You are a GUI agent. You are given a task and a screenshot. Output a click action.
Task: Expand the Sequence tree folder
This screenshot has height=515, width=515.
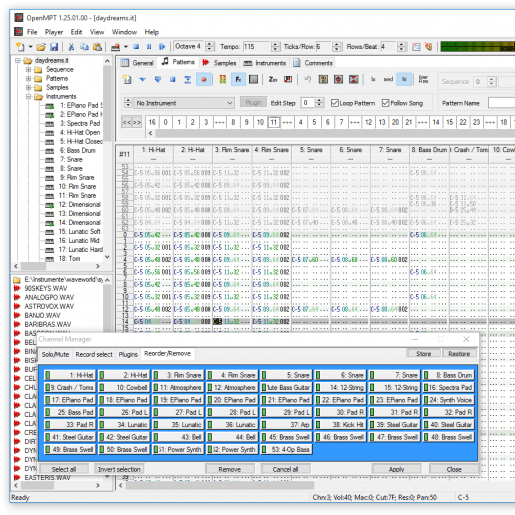pyautogui.click(x=29, y=69)
